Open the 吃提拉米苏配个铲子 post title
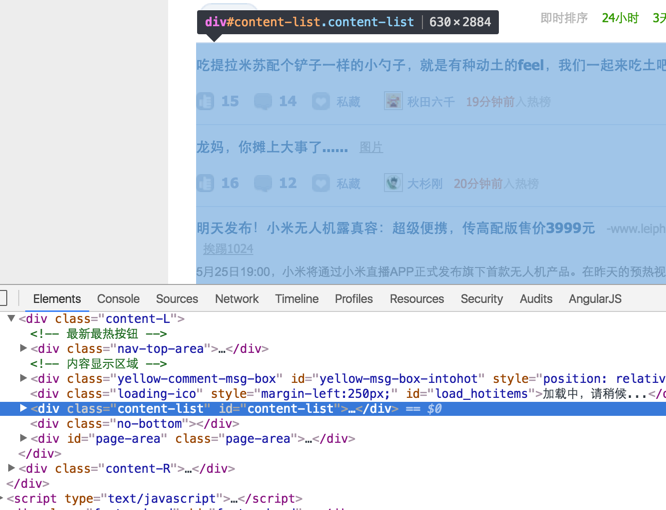The height and width of the screenshot is (510, 666). 431,65
